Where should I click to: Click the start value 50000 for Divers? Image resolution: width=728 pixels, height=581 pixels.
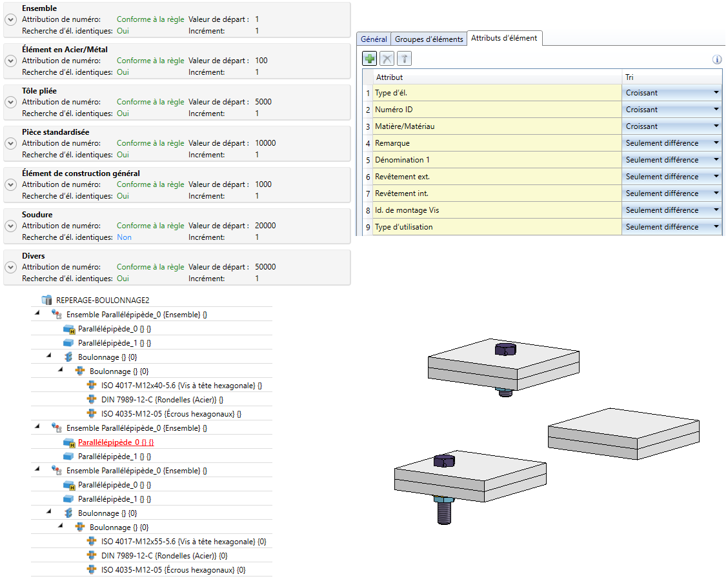[x=265, y=267]
